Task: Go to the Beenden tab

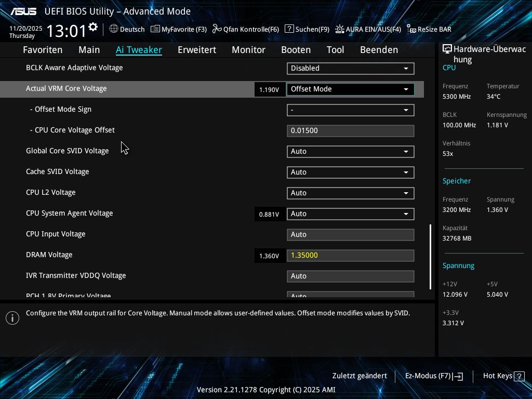Action: click(x=379, y=50)
